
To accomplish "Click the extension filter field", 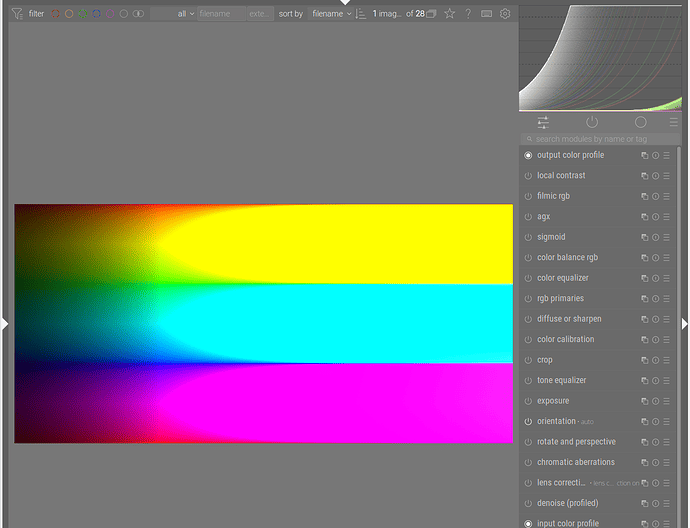I will tap(260, 14).
